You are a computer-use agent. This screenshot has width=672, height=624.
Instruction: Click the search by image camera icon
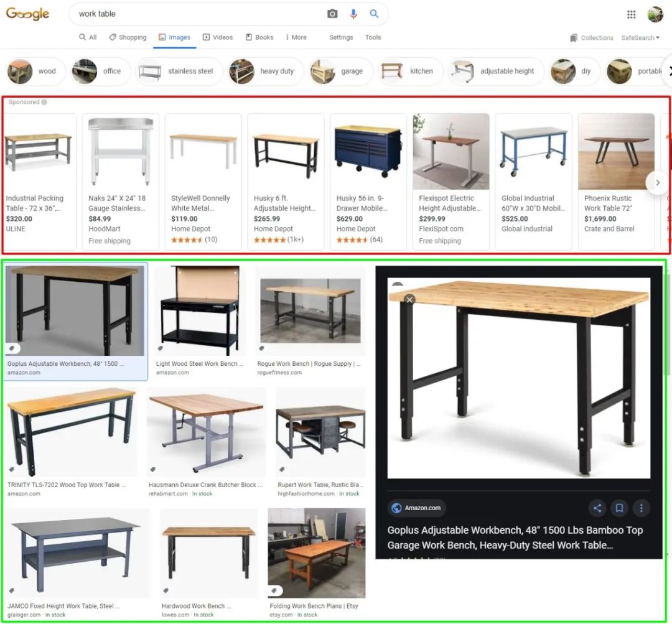tap(332, 14)
